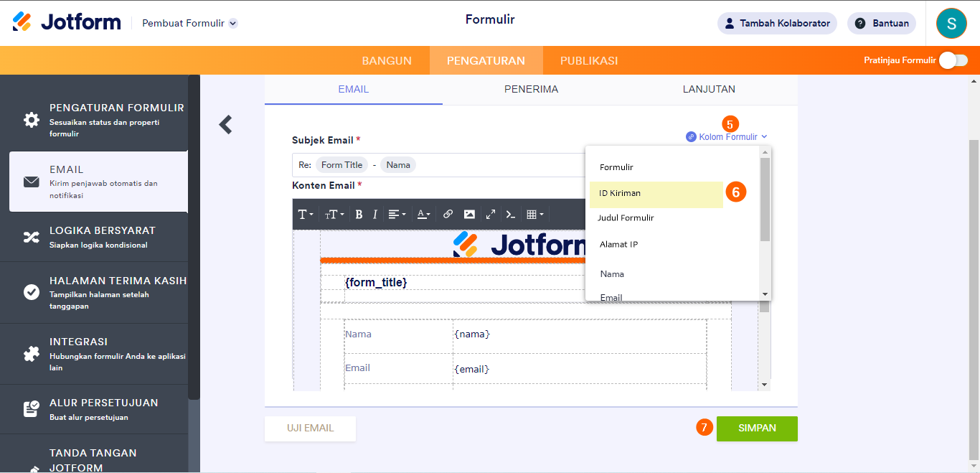Switch to the PUBLIKASI tab
This screenshot has width=980, height=473.
(x=589, y=60)
